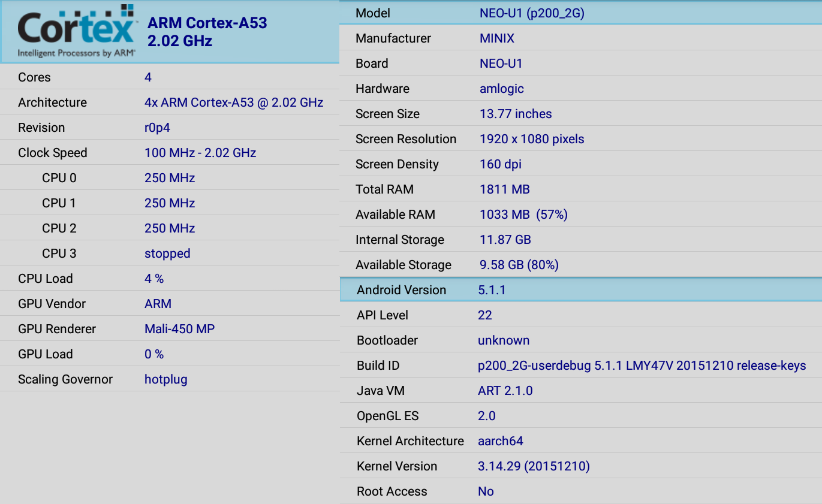
Task: Select the Build ID row
Action: tap(580, 365)
